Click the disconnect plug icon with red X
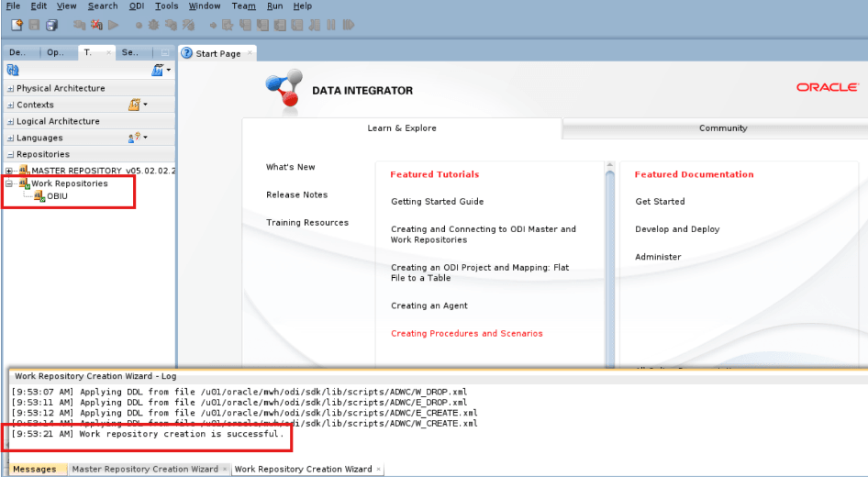 click(96, 25)
